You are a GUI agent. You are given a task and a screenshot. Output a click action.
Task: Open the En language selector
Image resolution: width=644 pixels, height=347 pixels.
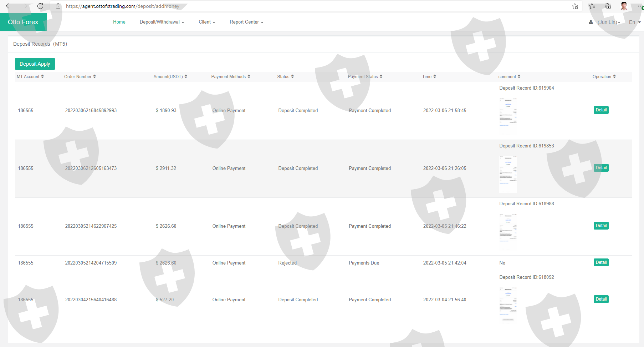[x=634, y=22]
